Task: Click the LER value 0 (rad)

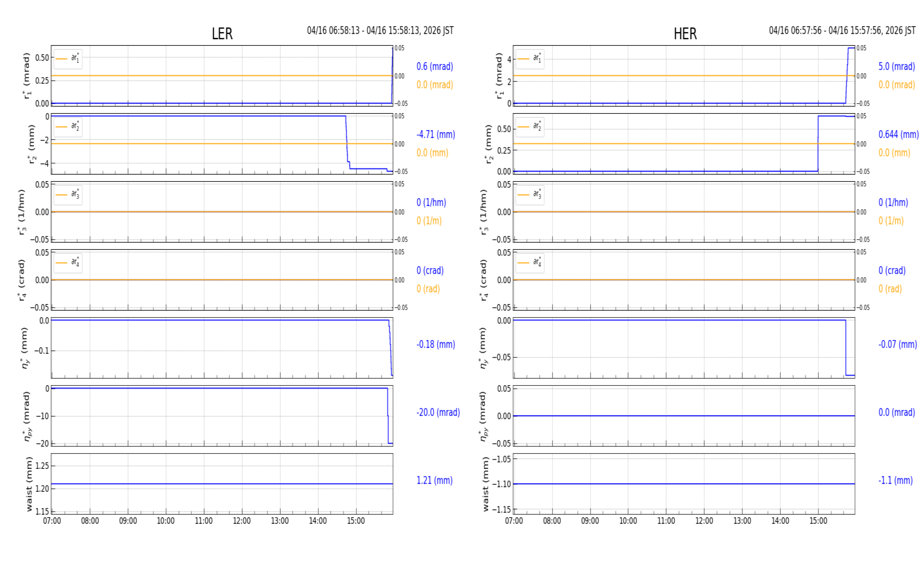Action: tap(429, 288)
